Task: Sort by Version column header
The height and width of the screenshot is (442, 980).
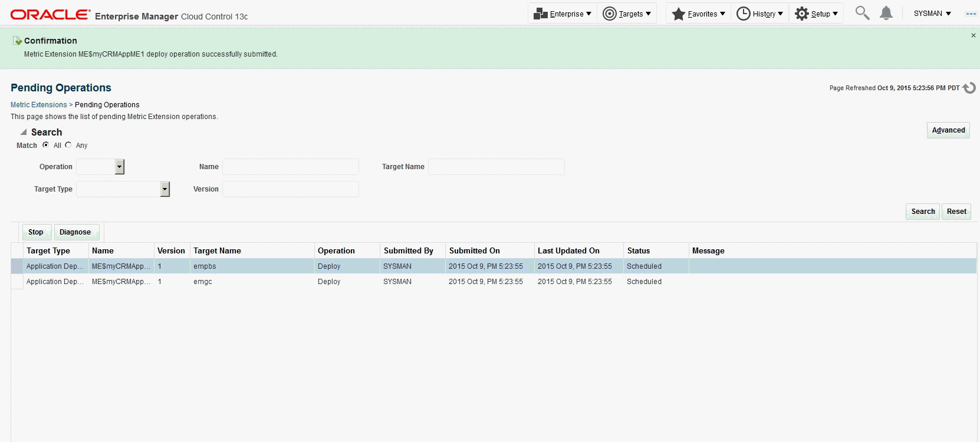Action: click(172, 250)
